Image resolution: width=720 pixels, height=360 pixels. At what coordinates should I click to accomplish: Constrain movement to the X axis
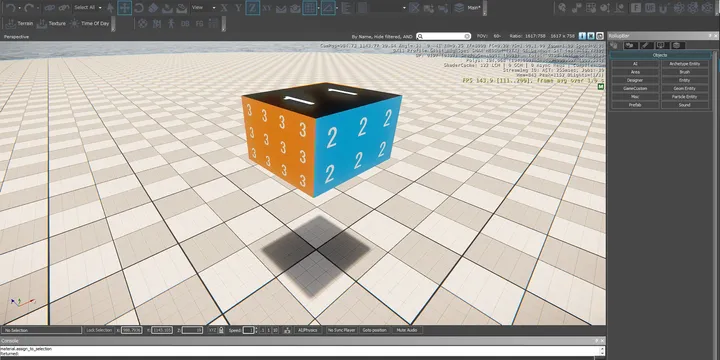224,8
